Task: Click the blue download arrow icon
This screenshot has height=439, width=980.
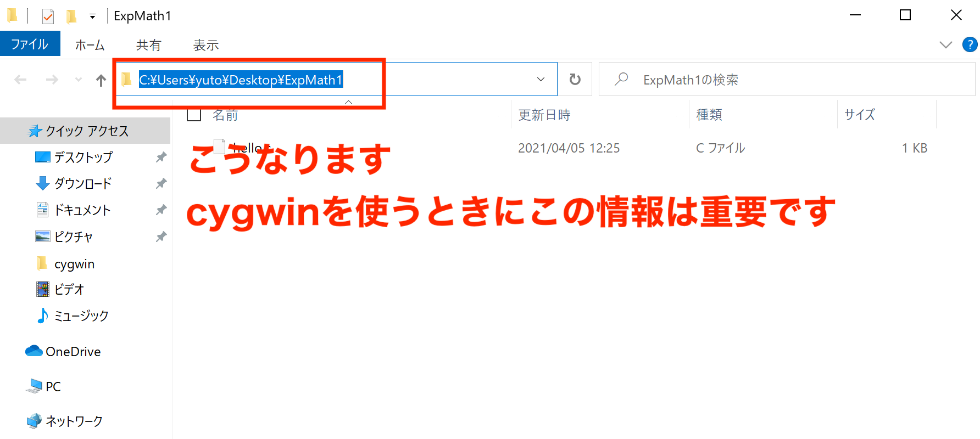Action: pyautogui.click(x=42, y=183)
